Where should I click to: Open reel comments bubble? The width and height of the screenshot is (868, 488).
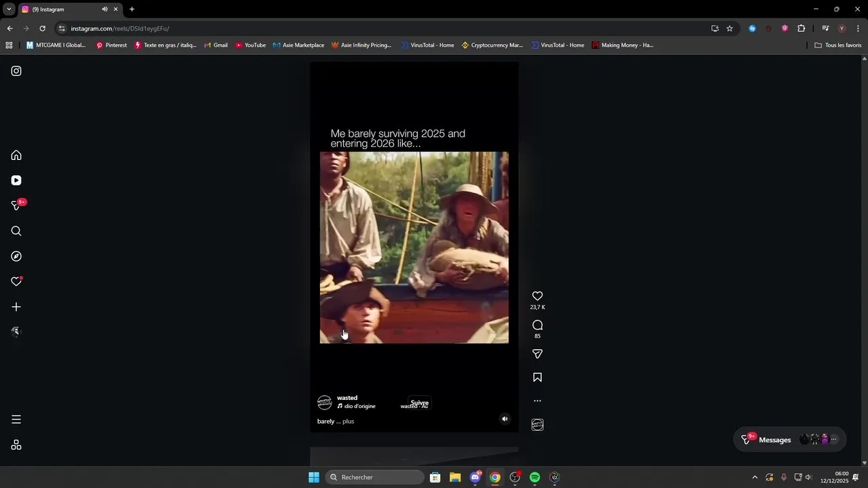click(537, 325)
